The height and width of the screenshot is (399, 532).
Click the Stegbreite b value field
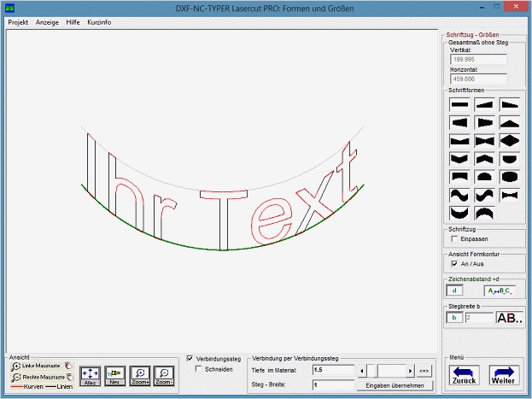pyautogui.click(x=479, y=318)
